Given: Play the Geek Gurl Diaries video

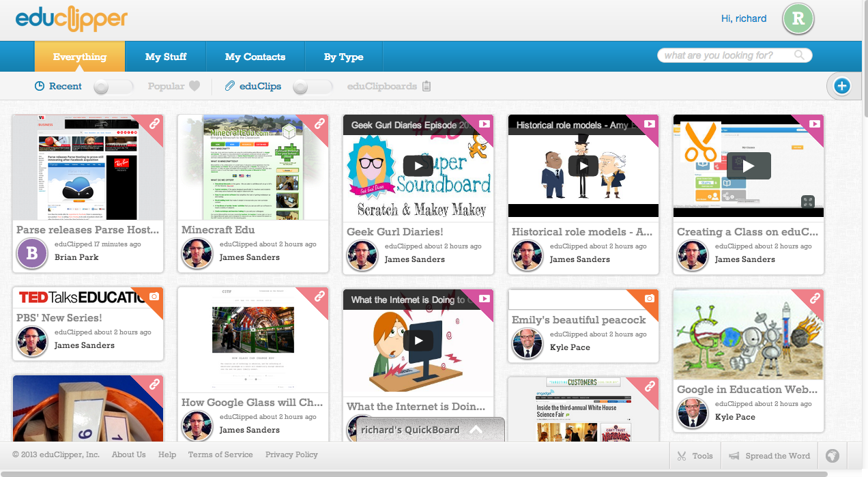Looking at the screenshot, I should [418, 166].
